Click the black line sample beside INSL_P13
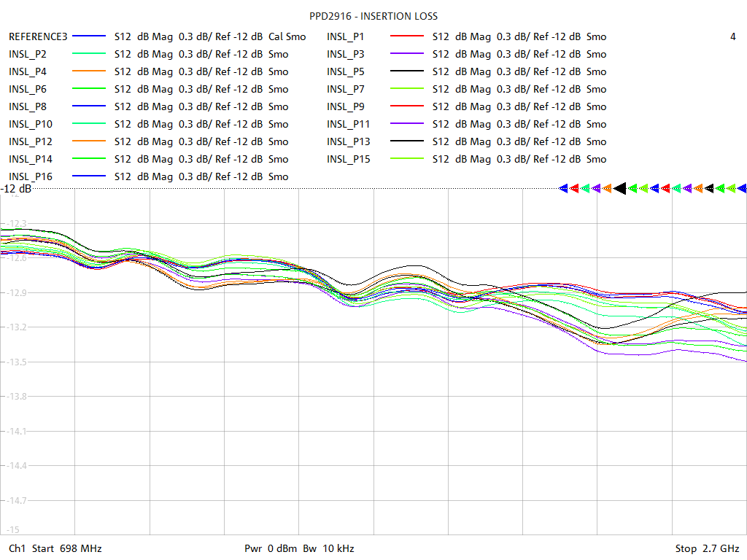Image resolution: width=747 pixels, height=560 pixels. tap(407, 141)
